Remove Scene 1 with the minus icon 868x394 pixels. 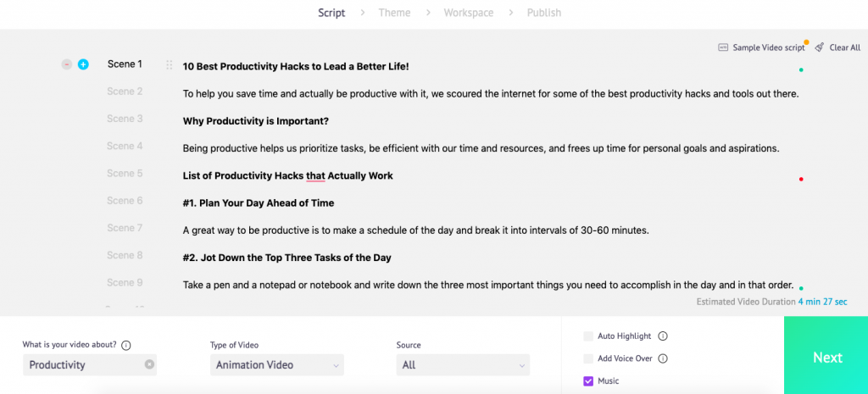tap(66, 64)
